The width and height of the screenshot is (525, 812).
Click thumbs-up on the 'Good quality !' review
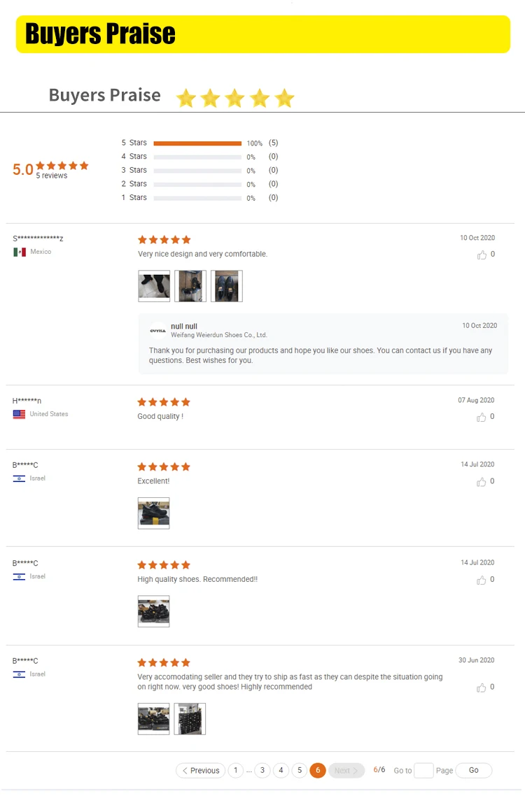point(482,417)
